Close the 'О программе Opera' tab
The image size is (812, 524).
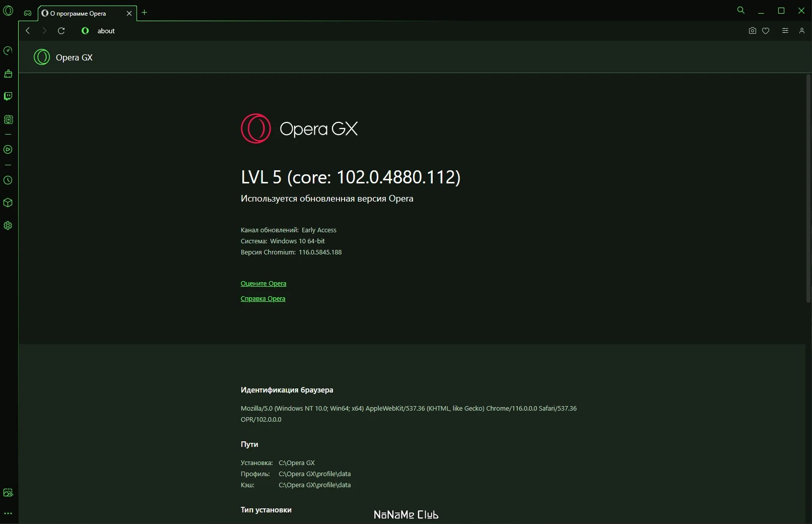[129, 14]
